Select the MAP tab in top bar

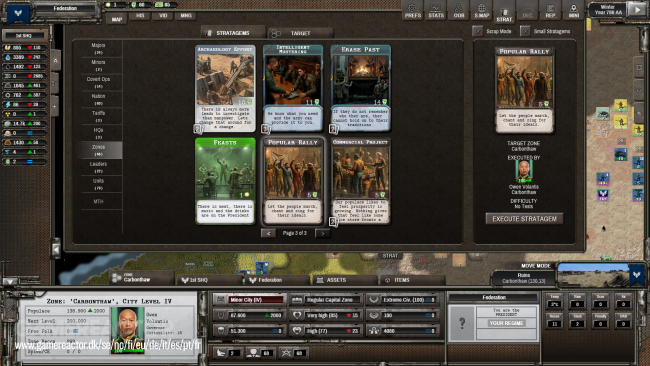(x=117, y=19)
